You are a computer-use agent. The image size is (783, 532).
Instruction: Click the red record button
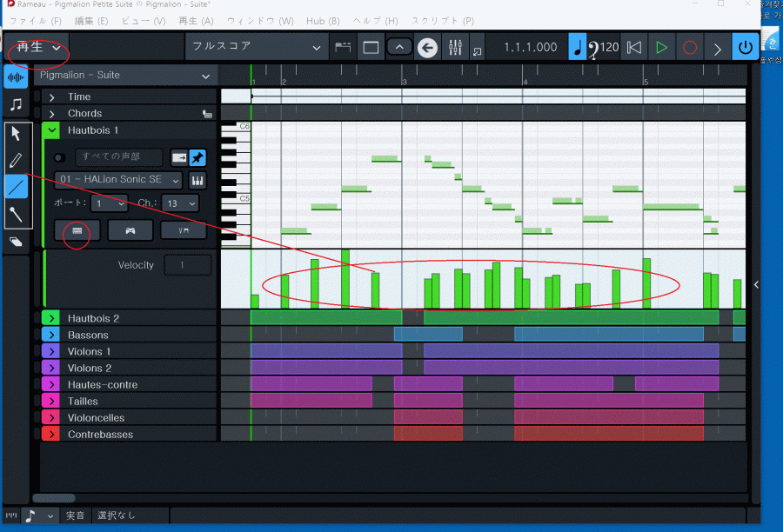[690, 48]
